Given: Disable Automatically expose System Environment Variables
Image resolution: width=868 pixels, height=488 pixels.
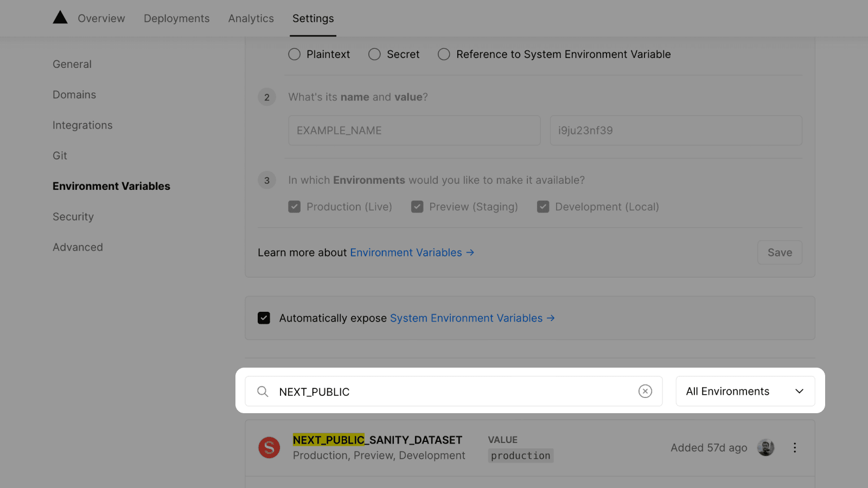Looking at the screenshot, I should coord(264,318).
